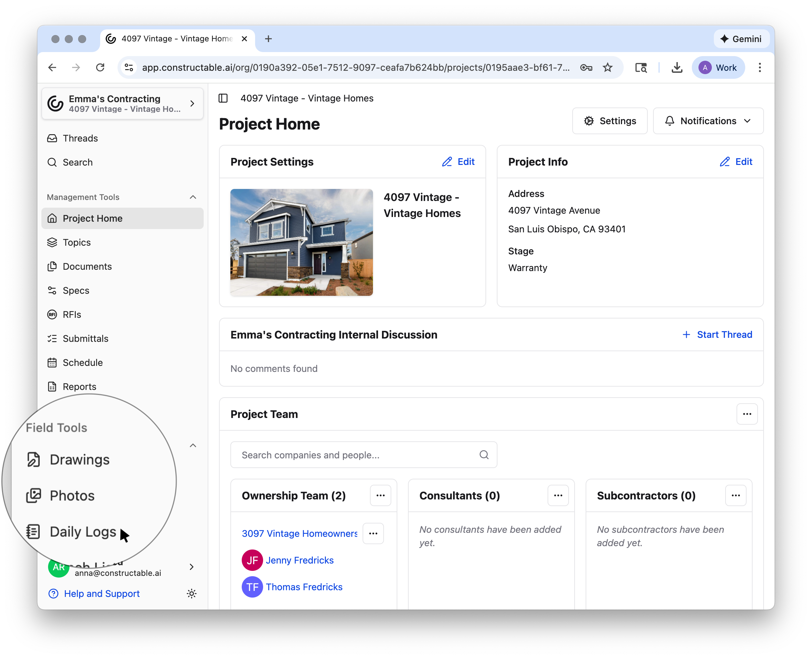Click the browser back arrow

(52, 67)
